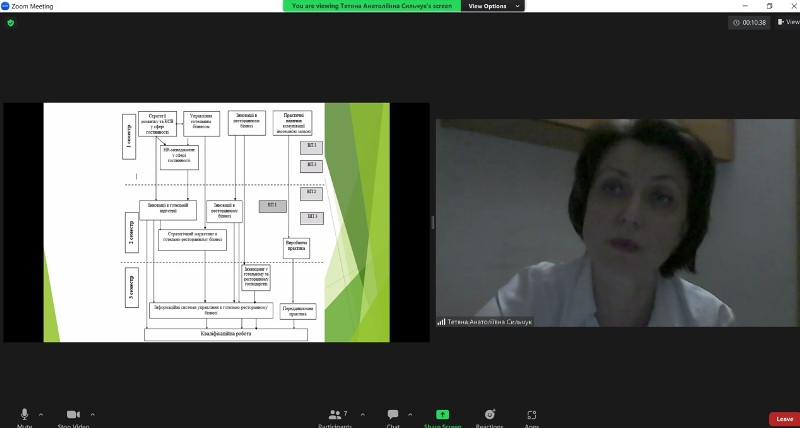Open video options arrow next to Stop Video
This screenshot has height=428, width=800.
point(92,415)
